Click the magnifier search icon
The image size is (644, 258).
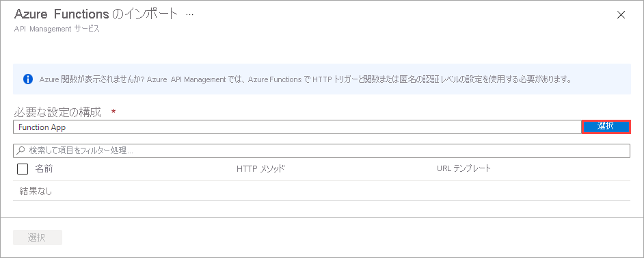pyautogui.click(x=21, y=151)
